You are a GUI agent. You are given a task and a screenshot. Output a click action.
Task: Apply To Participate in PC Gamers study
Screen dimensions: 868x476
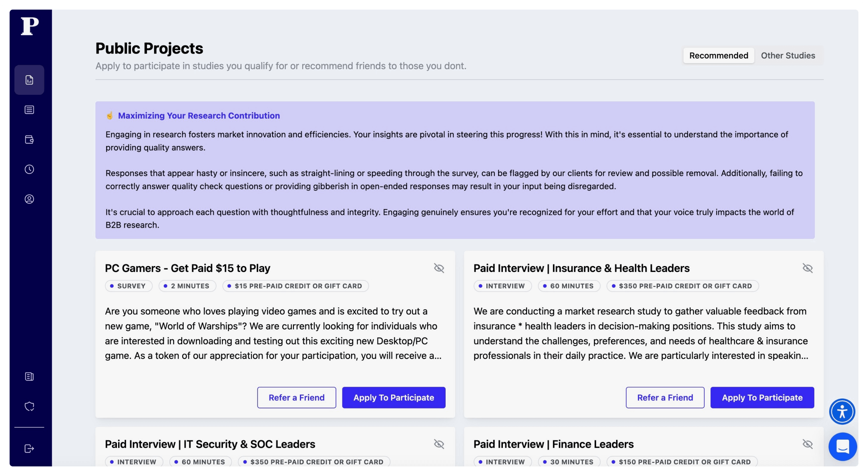(394, 398)
